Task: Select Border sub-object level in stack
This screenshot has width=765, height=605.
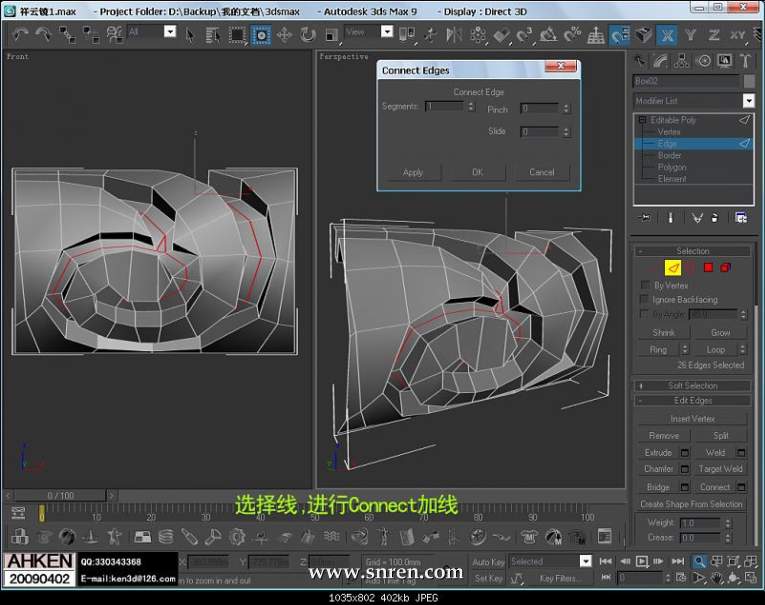Action: [669, 156]
